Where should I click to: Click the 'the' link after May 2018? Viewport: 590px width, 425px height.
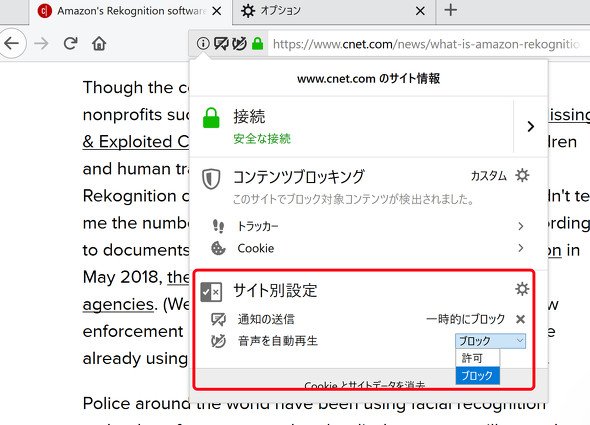[x=178, y=277]
